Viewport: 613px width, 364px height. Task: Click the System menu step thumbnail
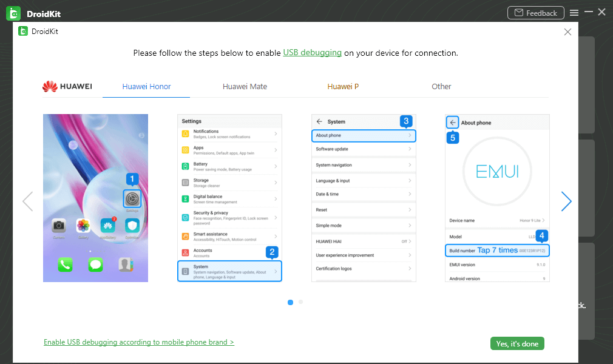tap(364, 198)
